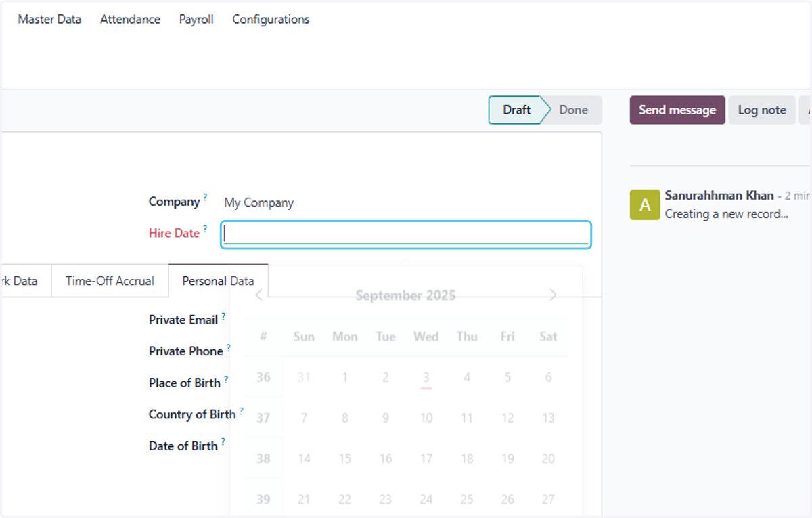Image resolution: width=812 pixels, height=518 pixels.
Task: Select August 31 in the calendar
Action: coord(304,377)
